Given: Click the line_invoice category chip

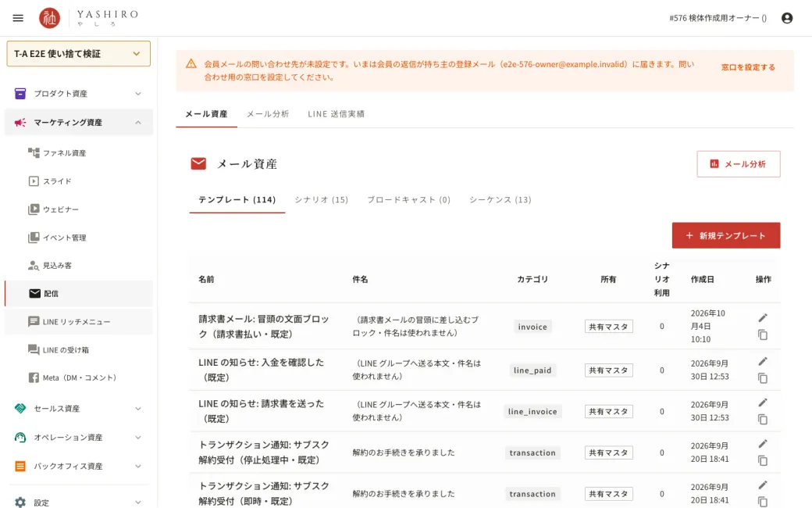Looking at the screenshot, I should pyautogui.click(x=532, y=412).
